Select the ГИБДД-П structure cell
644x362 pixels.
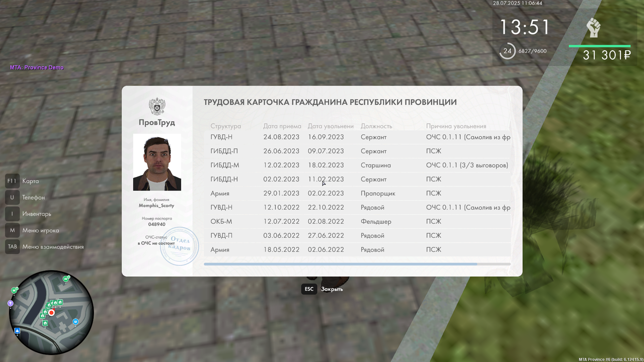pos(224,151)
